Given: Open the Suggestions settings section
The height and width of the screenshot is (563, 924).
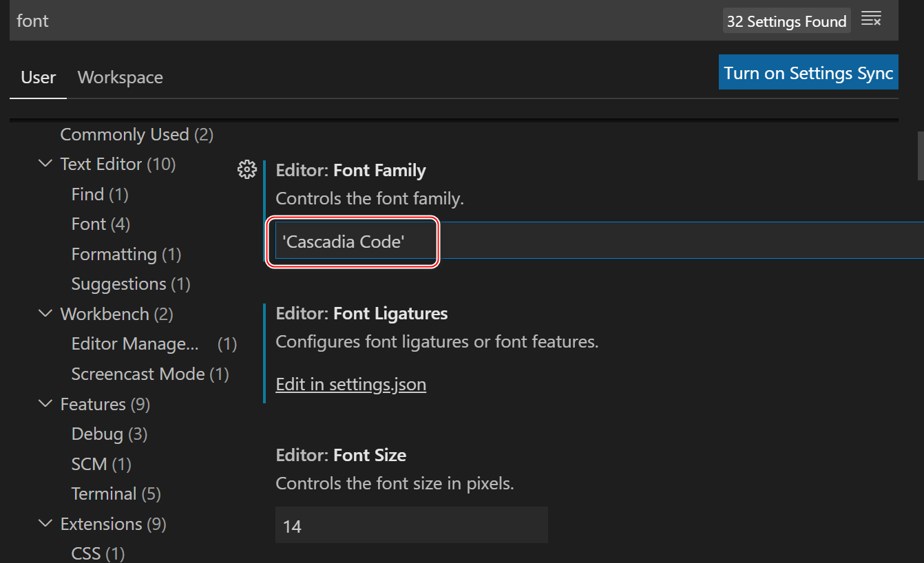Looking at the screenshot, I should pyautogui.click(x=131, y=284).
